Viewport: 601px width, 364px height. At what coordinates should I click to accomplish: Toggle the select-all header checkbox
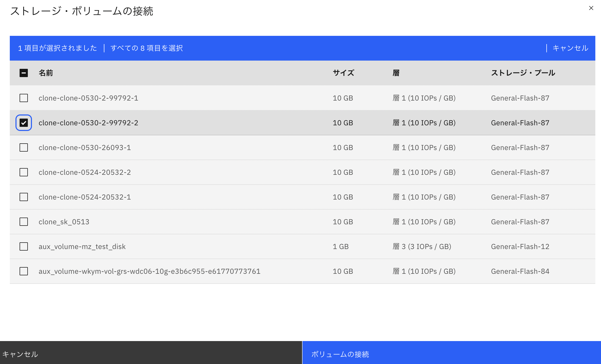point(24,73)
